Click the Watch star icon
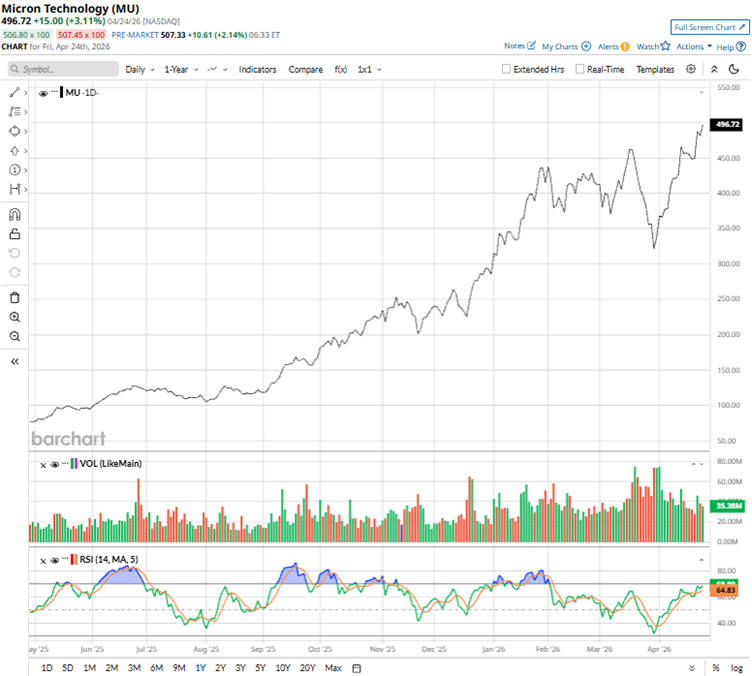This screenshot has height=676, width=752. point(665,46)
